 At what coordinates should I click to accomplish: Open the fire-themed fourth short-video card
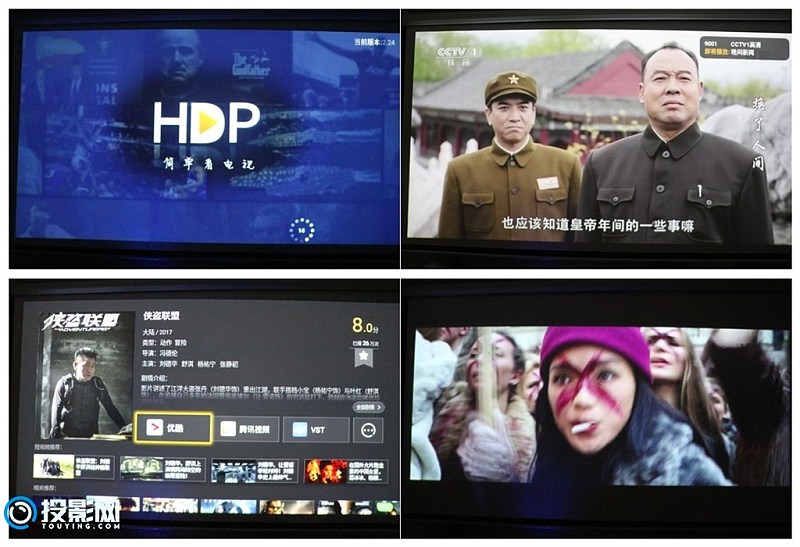[x=346, y=471]
